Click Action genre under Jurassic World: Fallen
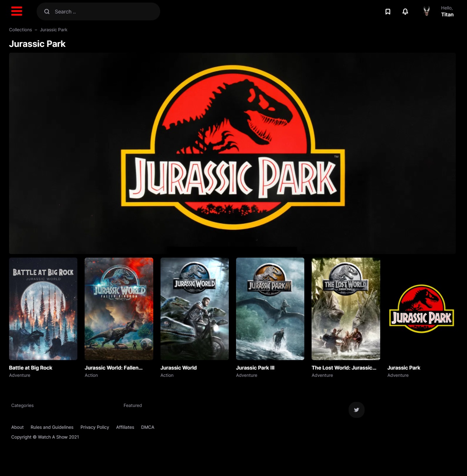 (91, 375)
